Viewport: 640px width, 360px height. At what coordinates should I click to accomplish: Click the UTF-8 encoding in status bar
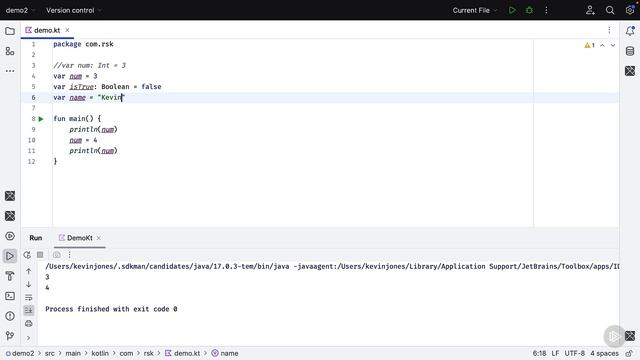(x=574, y=353)
